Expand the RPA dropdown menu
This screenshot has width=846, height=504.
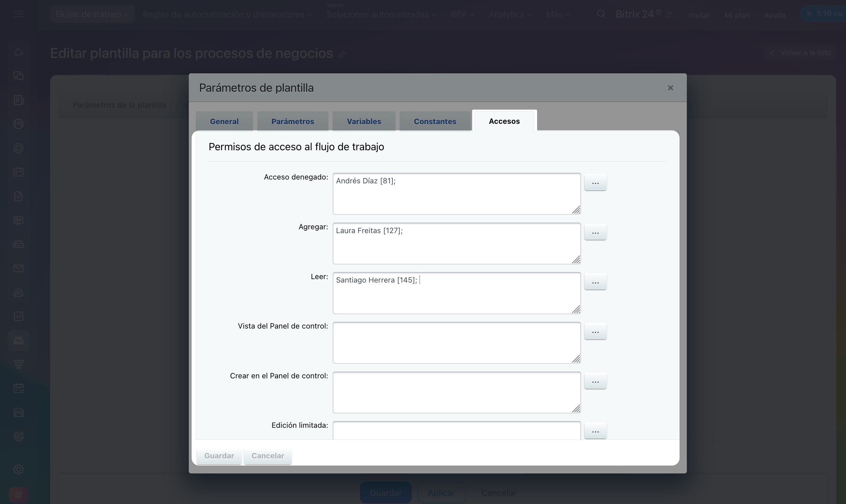point(462,14)
